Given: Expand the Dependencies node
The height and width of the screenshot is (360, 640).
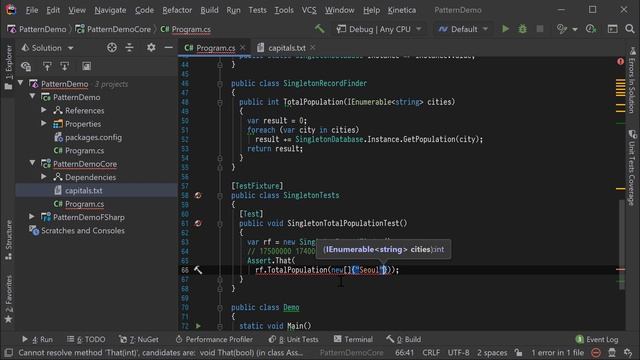Looking at the screenshot, I should (x=44, y=177).
